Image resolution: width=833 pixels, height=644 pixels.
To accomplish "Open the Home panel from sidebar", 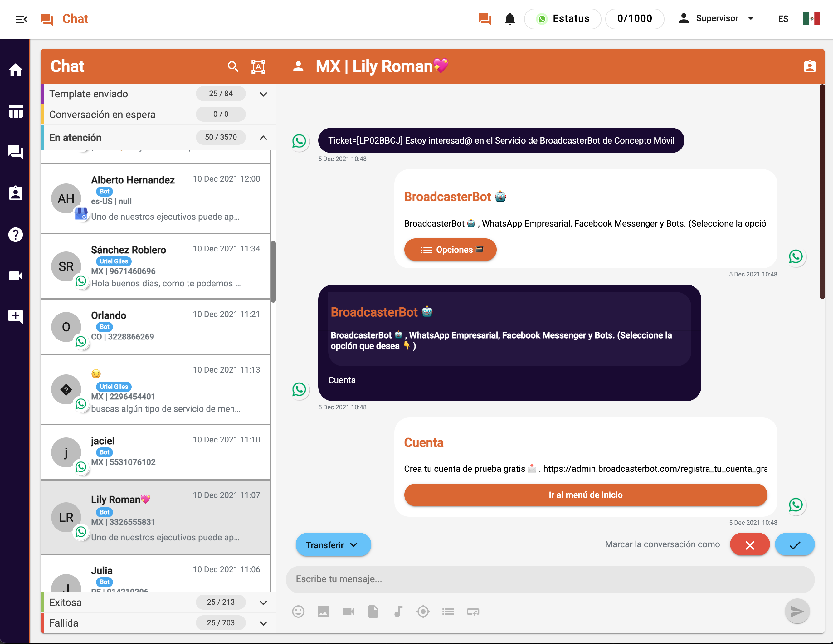I will pyautogui.click(x=15, y=70).
